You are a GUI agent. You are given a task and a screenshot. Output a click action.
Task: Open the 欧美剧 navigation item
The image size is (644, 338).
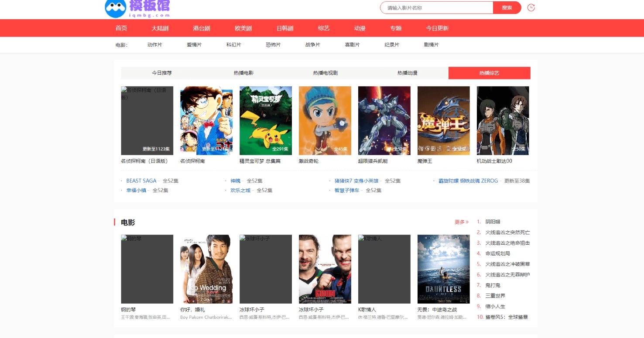243,28
